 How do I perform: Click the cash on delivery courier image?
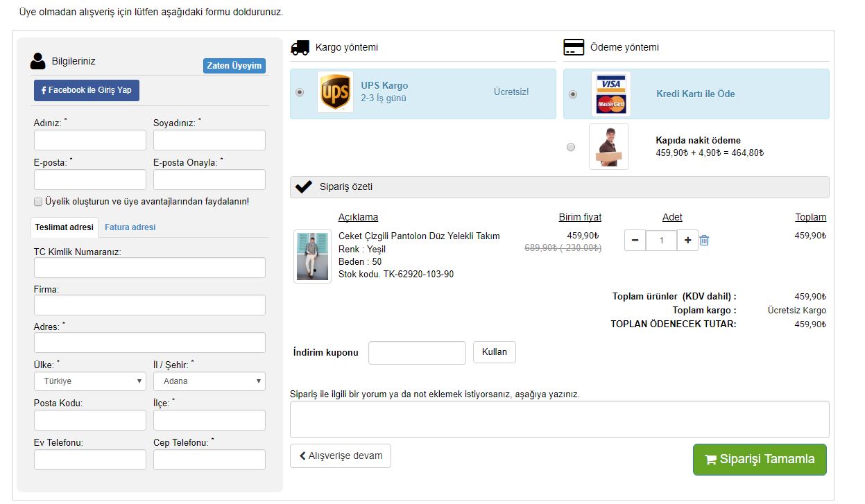[608, 146]
